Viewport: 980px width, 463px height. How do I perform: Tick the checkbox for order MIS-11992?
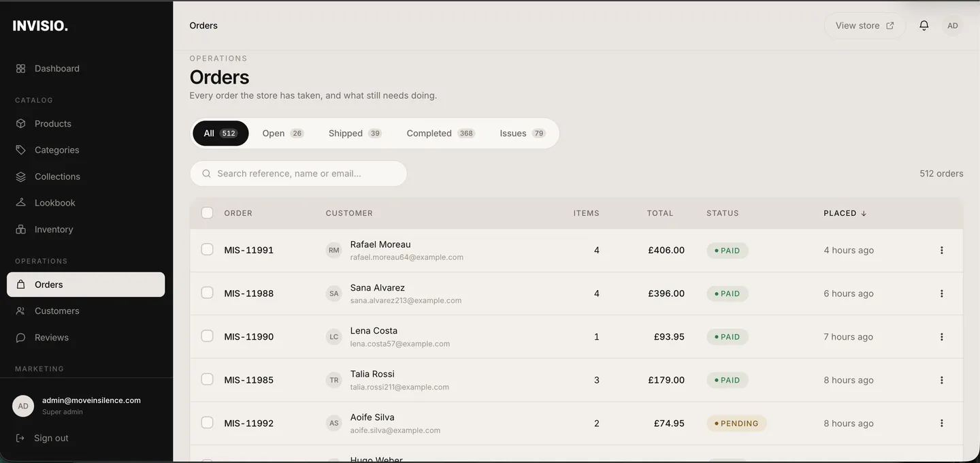tap(207, 422)
